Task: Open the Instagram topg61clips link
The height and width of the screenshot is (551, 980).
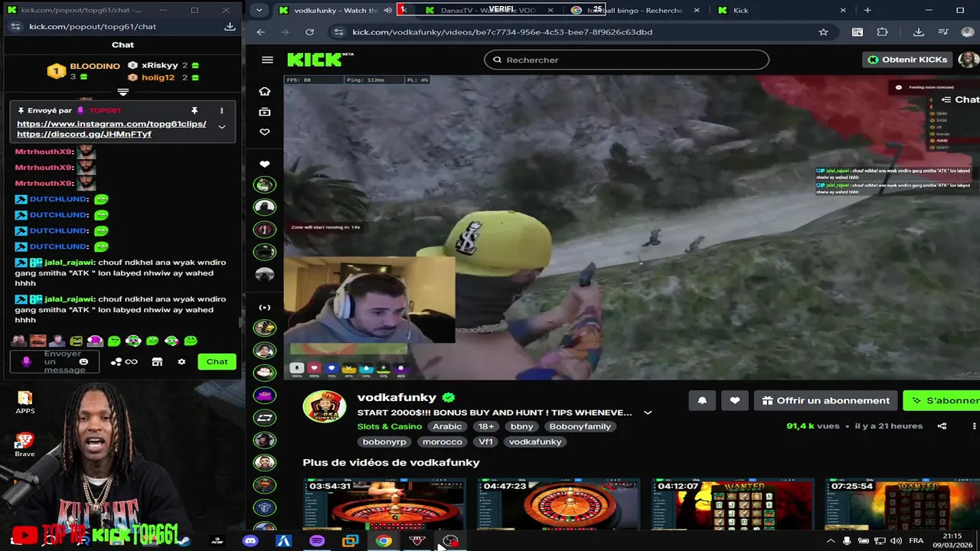Action: 111,124
